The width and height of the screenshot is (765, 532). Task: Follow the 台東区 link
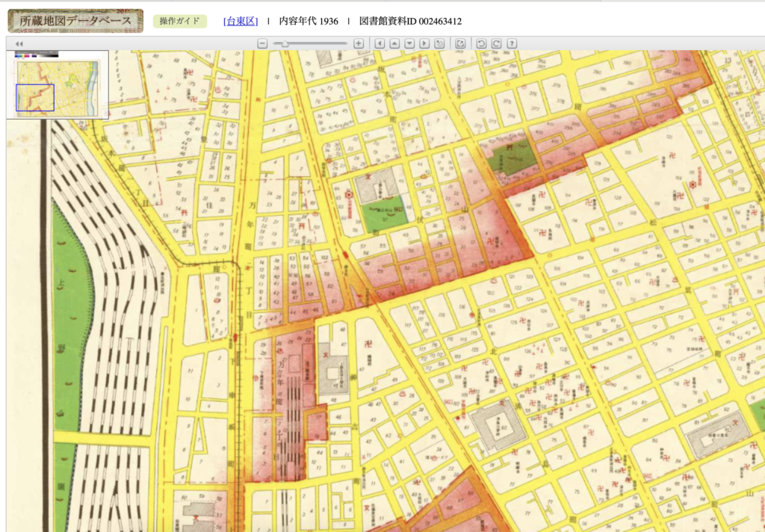click(x=240, y=21)
